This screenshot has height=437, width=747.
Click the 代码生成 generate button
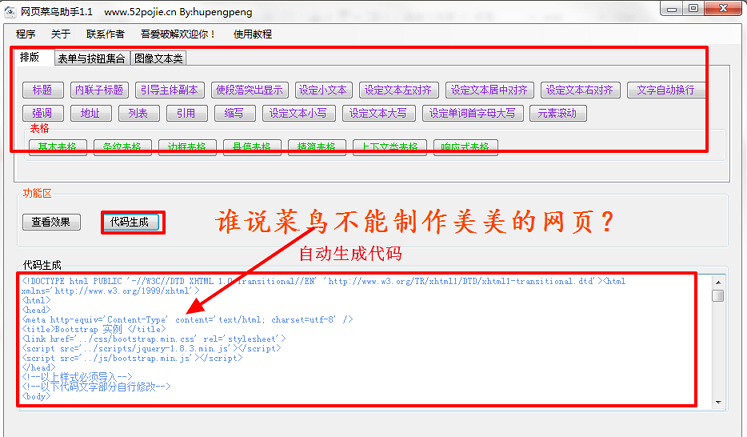130,222
